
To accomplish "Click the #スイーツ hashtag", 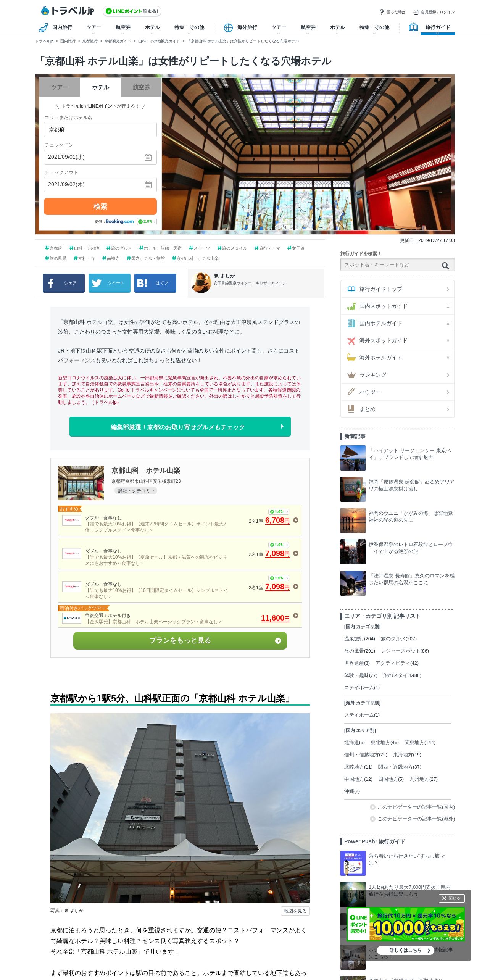I will pyautogui.click(x=200, y=248).
